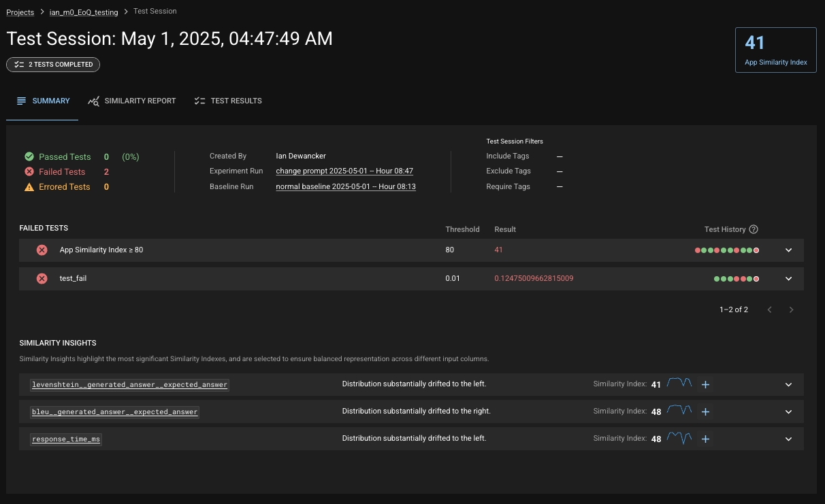Screen dimensions: 825x504
Task: Click the plus icon in the response_time_ms row
Action: tap(706, 439)
